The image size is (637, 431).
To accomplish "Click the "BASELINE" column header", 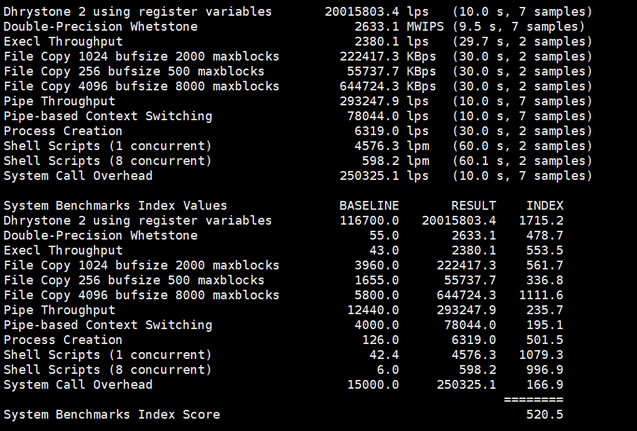I will click(x=369, y=205).
